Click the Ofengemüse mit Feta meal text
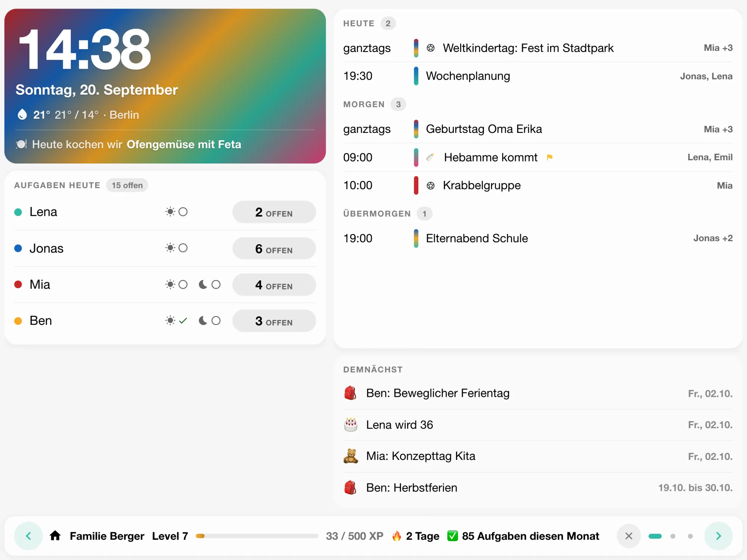Viewport: 747px width, 560px height. 184,144
